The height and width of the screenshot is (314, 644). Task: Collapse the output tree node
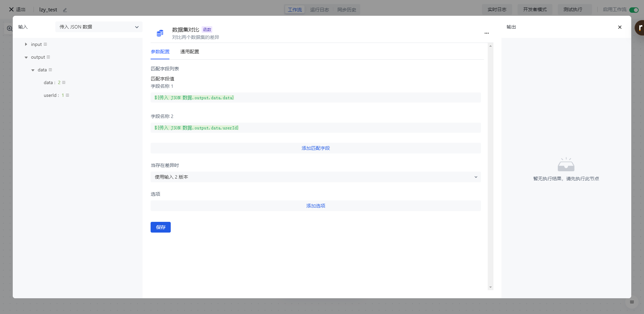26,57
